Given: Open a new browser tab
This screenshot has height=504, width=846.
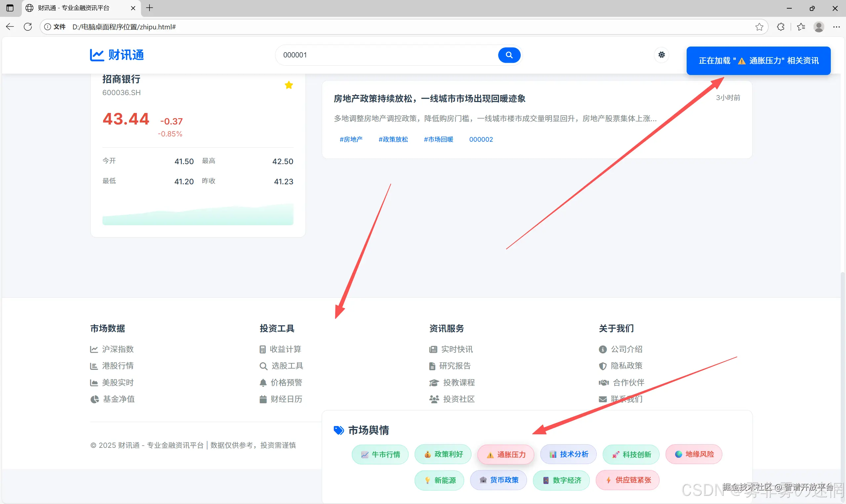Looking at the screenshot, I should pos(149,8).
